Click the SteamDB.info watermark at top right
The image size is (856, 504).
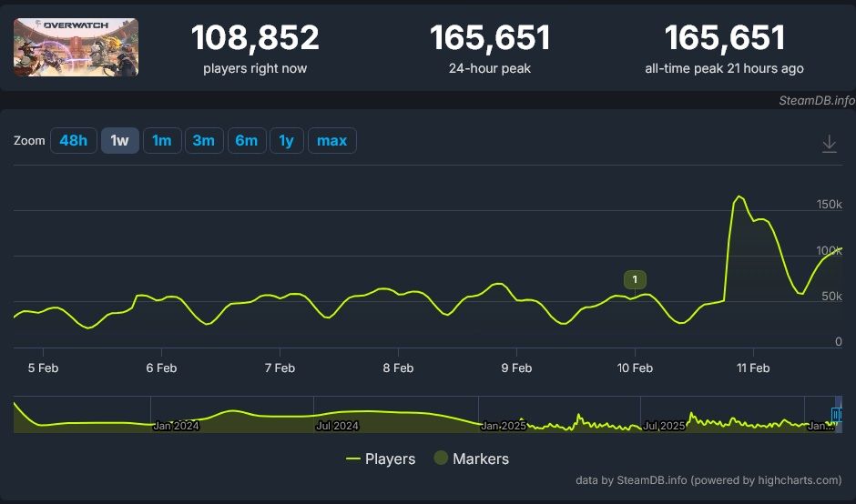pyautogui.click(x=817, y=100)
